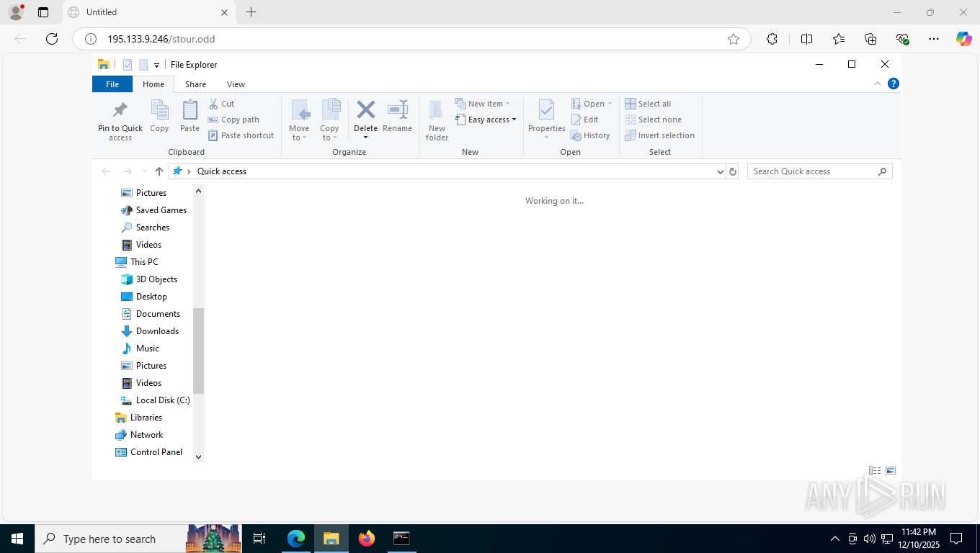Screen dimensions: 980x553
Task: Click the Edge split screen icon
Action: pos(806,39)
